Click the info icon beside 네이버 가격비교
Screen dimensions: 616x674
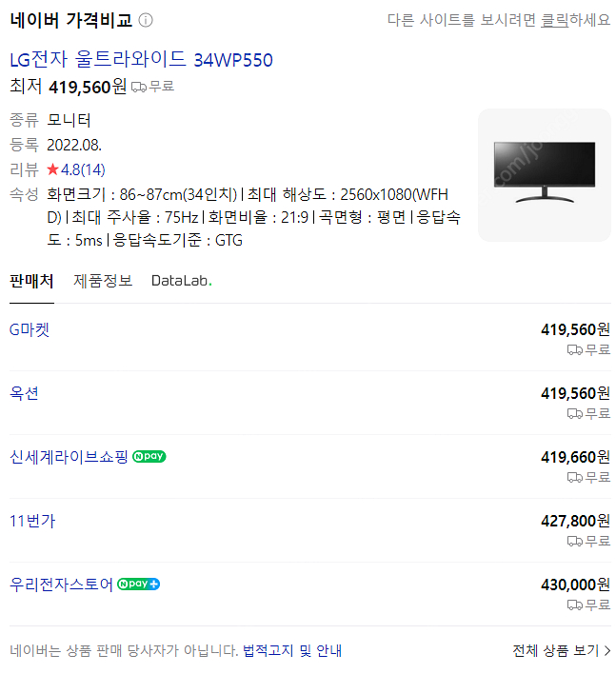click(146, 20)
